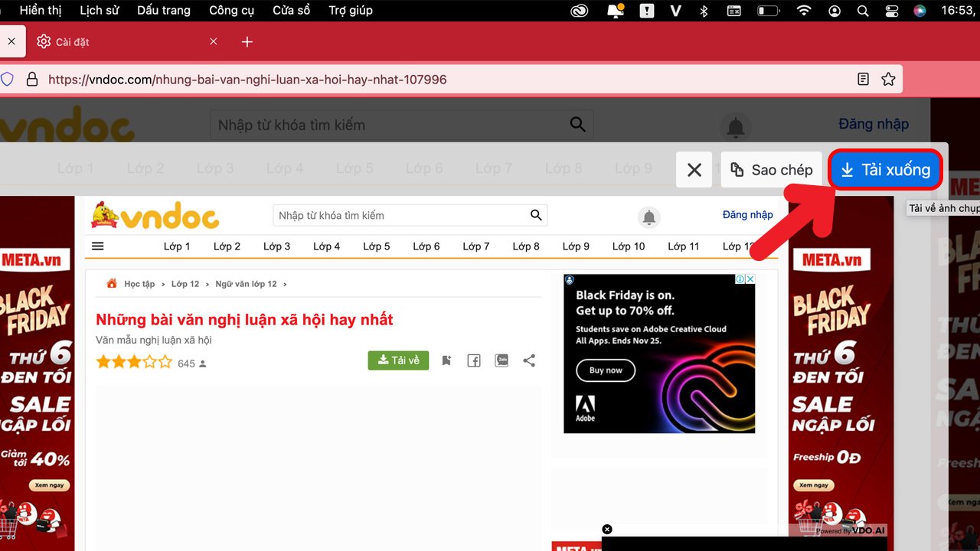
Task: Open Control Center in the menu bar
Action: (891, 11)
